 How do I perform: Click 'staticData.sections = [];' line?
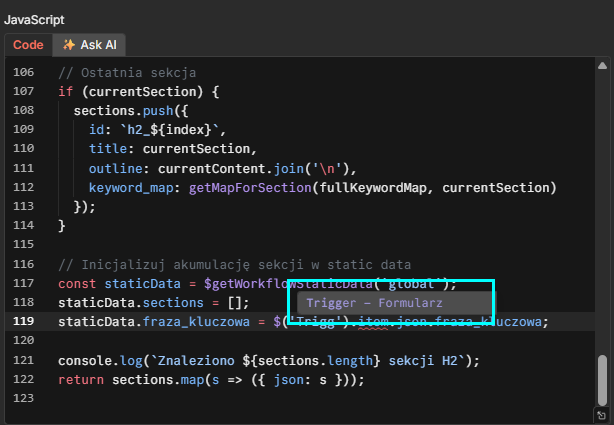(x=154, y=303)
